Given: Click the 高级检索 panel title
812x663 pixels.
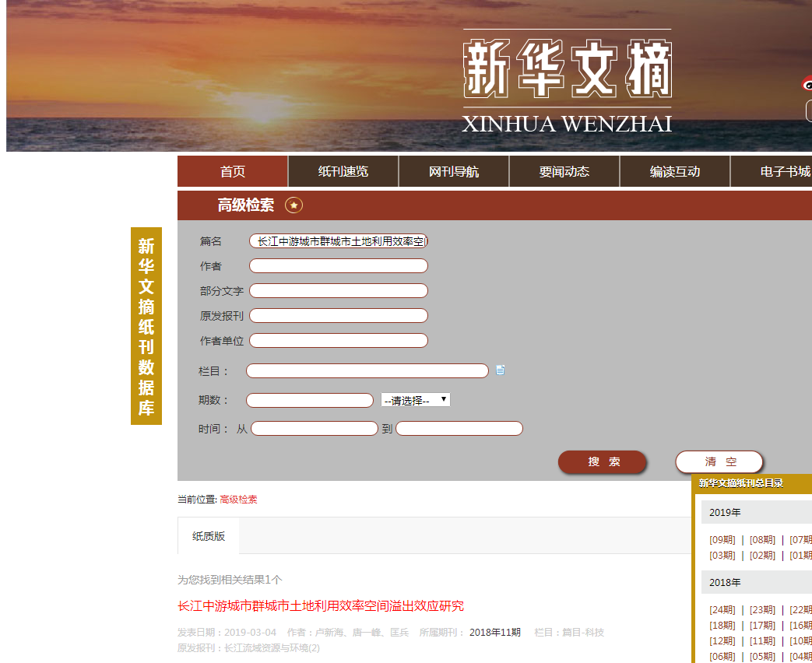Looking at the screenshot, I should [x=245, y=205].
